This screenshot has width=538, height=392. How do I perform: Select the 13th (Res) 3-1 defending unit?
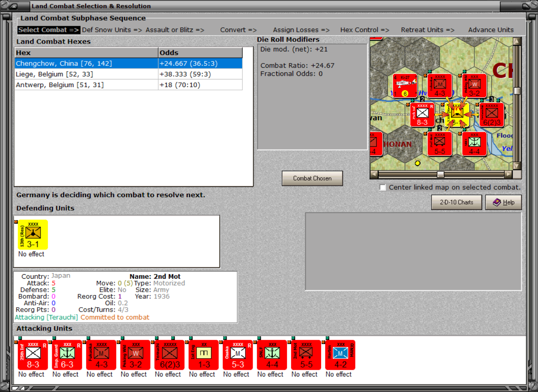(33, 235)
